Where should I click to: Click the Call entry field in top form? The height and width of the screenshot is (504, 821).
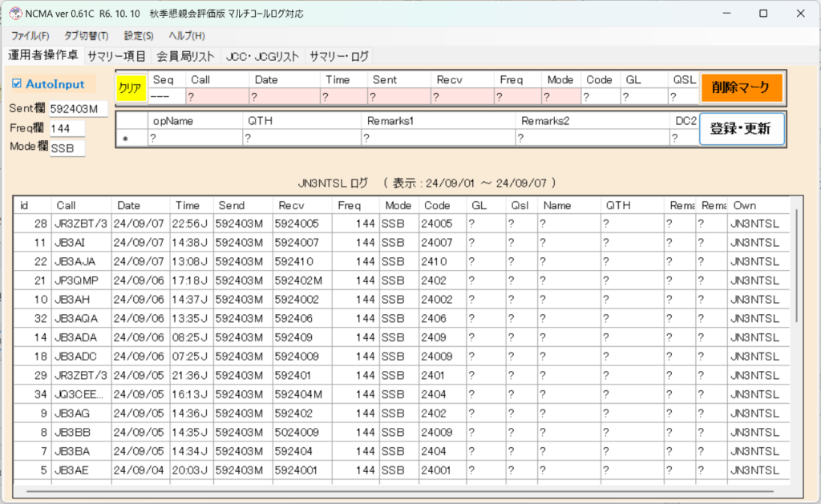pos(218,97)
